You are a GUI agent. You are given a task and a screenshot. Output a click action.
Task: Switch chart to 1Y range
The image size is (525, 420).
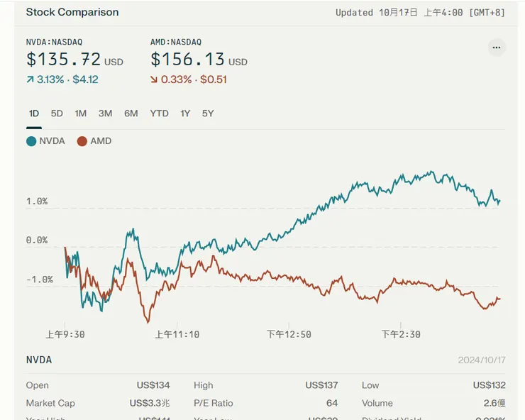point(185,114)
